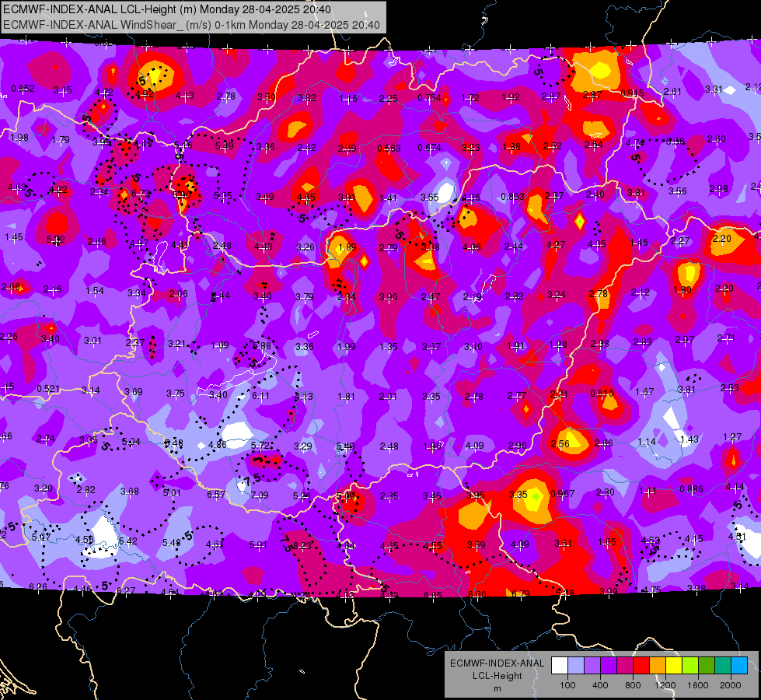This screenshot has height=700, width=761.
Task: Click the wind shear value 6.11
Action: (260, 396)
